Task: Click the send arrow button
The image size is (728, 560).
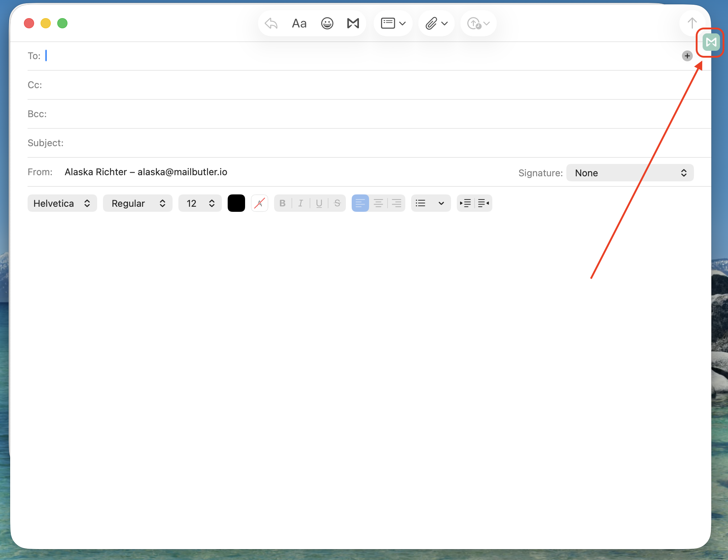Action: [x=692, y=23]
